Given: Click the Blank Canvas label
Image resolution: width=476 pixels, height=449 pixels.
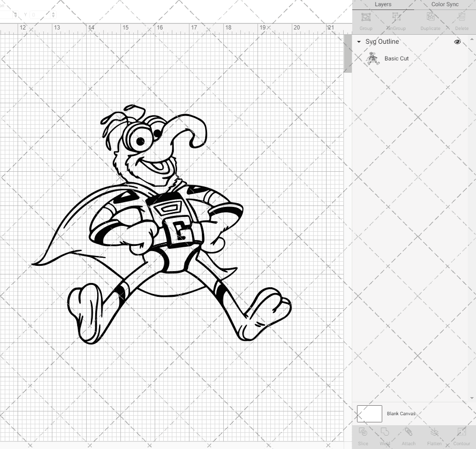Looking at the screenshot, I should [401, 413].
